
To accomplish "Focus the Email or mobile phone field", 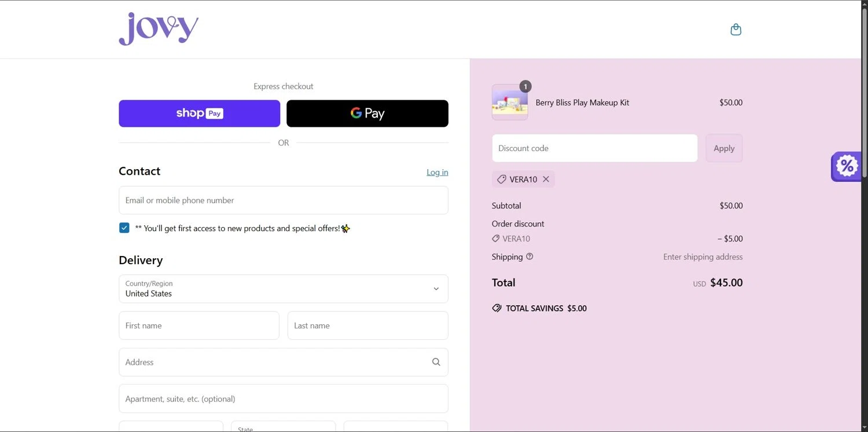I will click(284, 200).
